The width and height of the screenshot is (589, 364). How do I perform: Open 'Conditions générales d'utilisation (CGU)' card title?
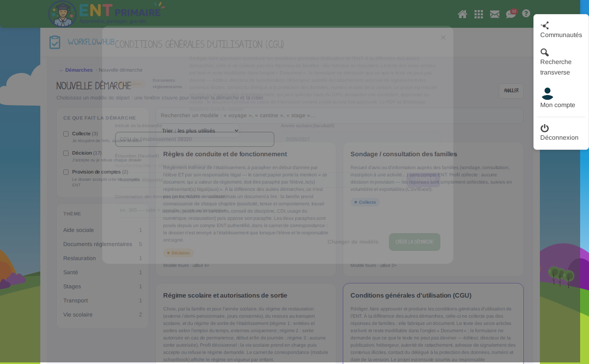click(x=411, y=296)
